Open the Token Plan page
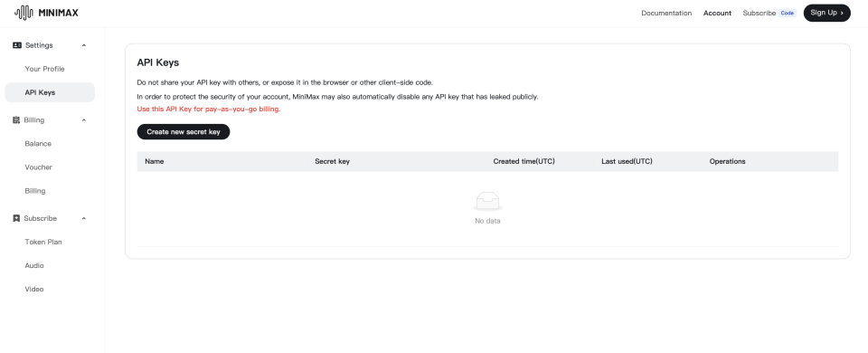This screenshot has height=353, width=868. (43, 243)
